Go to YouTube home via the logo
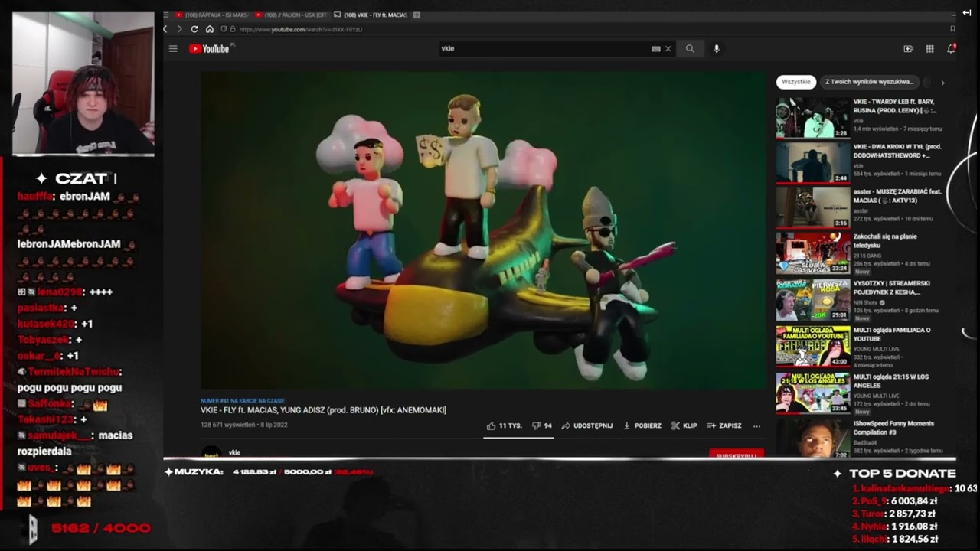Viewport: 980px width, 551px height. click(x=210, y=49)
